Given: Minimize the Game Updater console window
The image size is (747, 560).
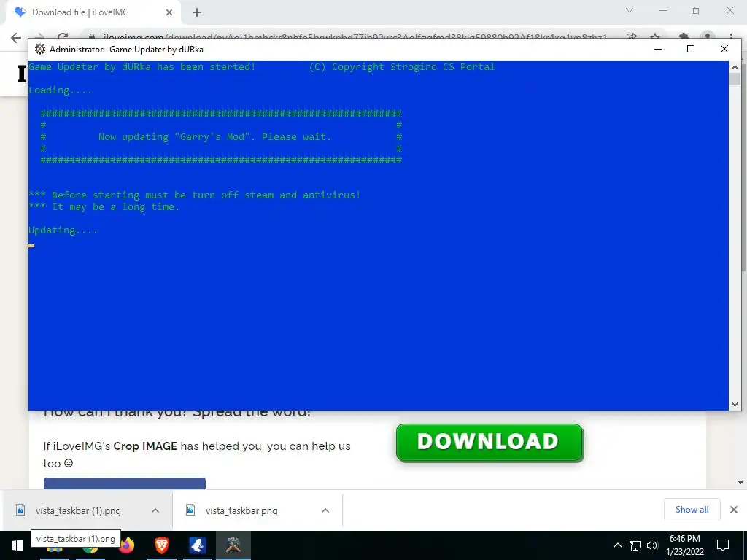Looking at the screenshot, I should pos(658,49).
